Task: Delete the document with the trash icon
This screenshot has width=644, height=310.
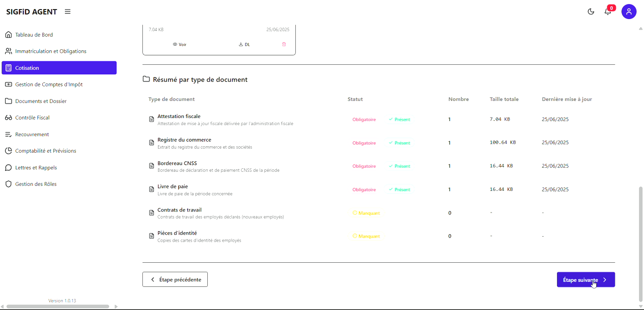Action: (284, 44)
